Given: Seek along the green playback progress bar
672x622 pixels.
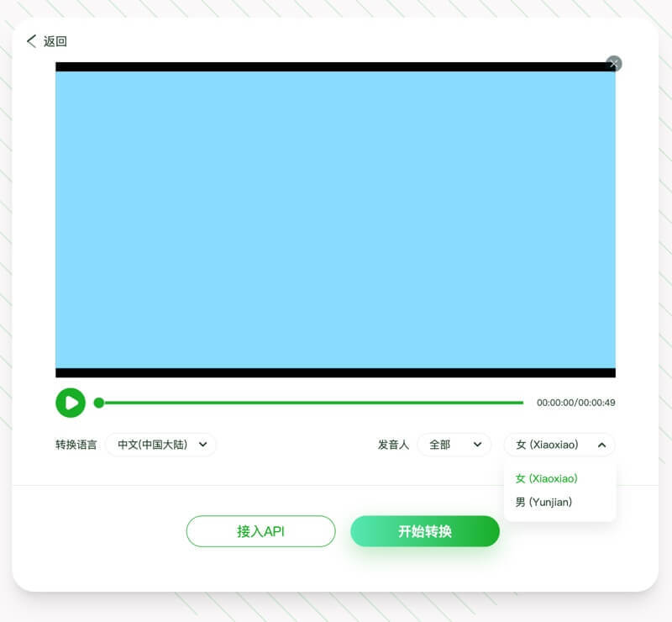Looking at the screenshot, I should click(x=314, y=403).
